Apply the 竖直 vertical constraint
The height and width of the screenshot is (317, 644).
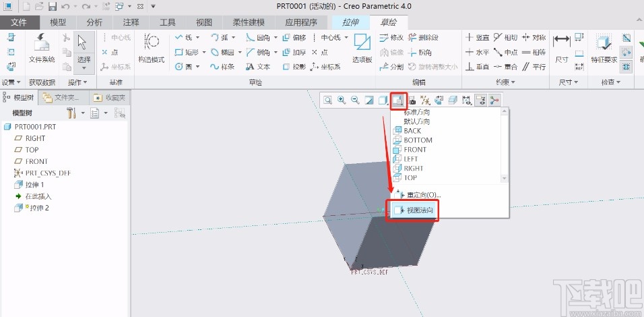(x=477, y=37)
